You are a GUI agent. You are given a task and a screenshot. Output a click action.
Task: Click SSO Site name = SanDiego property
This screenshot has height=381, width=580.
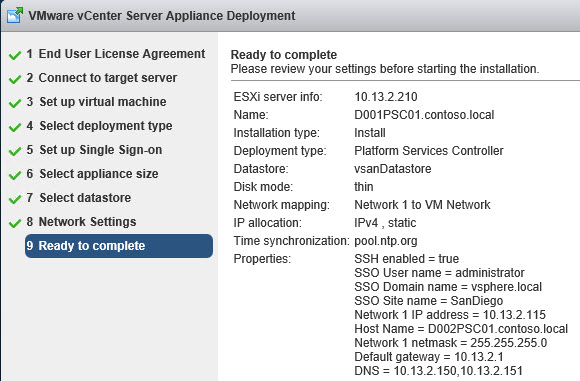coord(429,301)
